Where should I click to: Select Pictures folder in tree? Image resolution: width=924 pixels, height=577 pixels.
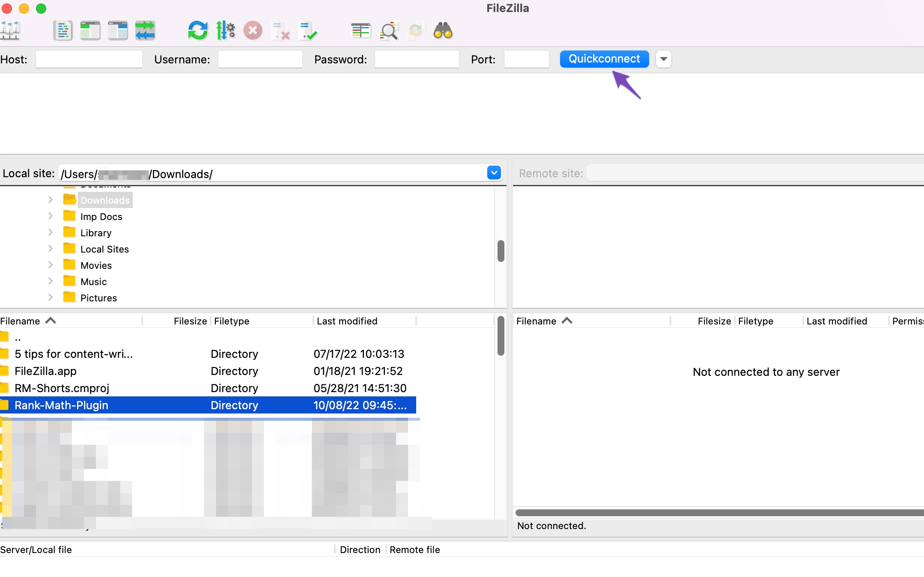pos(98,298)
